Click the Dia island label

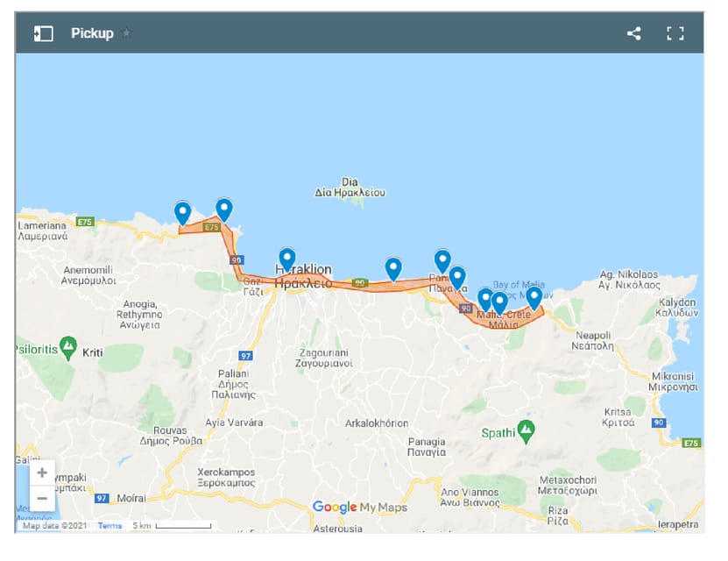[x=350, y=182]
